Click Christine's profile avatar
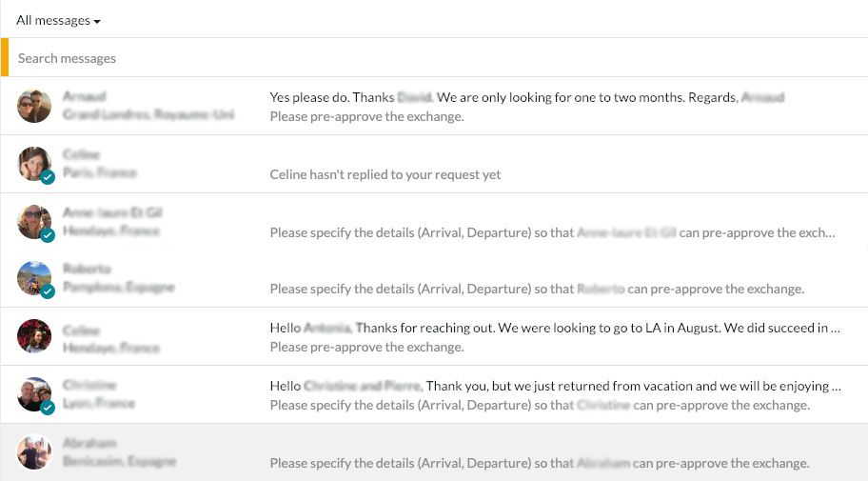868x481 pixels. tap(34, 394)
